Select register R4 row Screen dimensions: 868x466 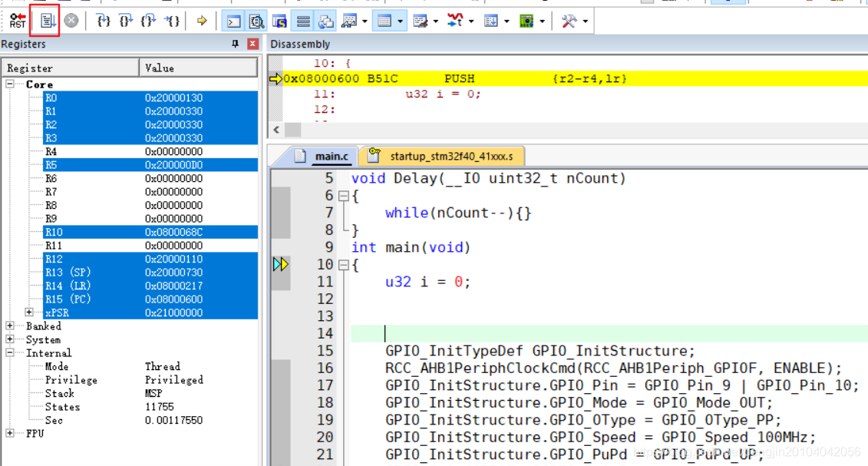[x=150, y=152]
